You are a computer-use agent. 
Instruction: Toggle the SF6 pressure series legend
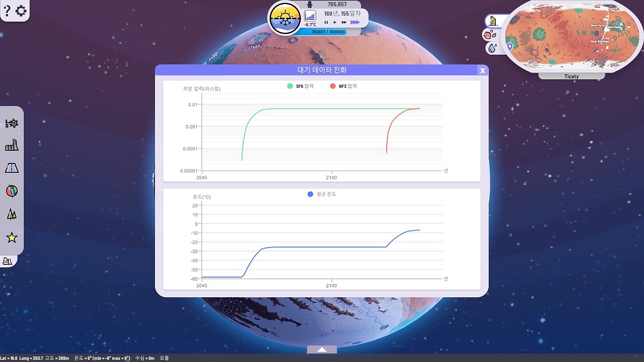pyautogui.click(x=300, y=86)
